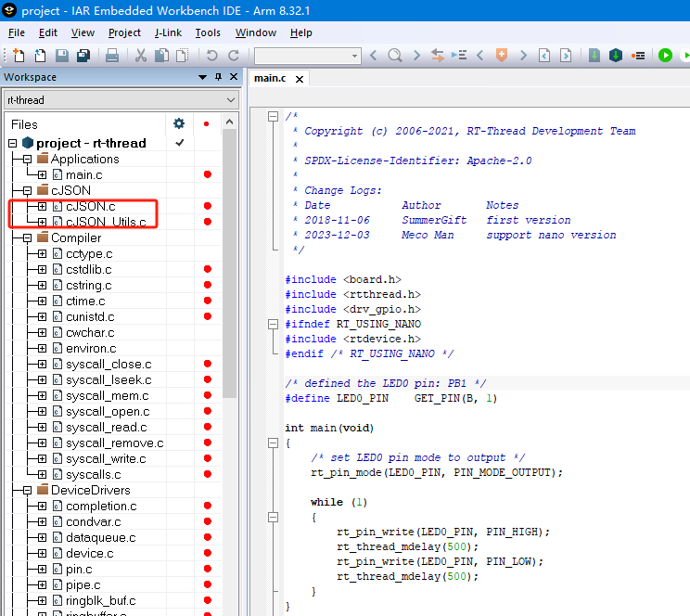Image resolution: width=690 pixels, height=616 pixels.
Task: Click the Undo arrow icon
Action: click(212, 56)
